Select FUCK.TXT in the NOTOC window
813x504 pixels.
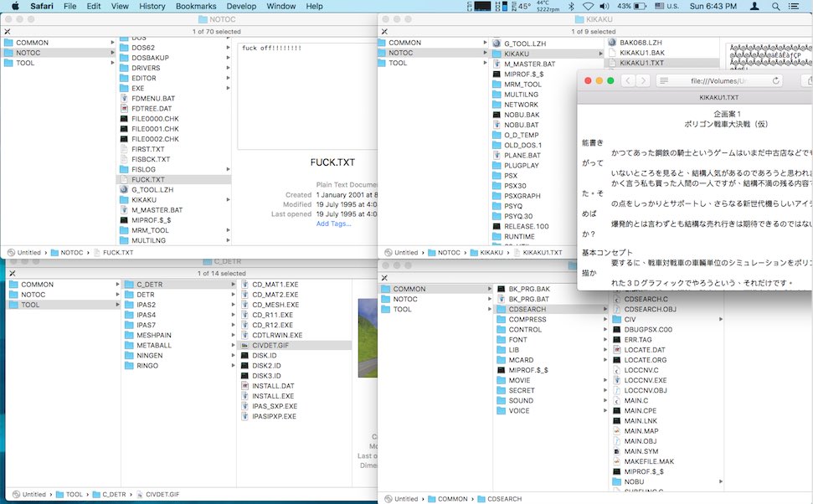point(173,179)
